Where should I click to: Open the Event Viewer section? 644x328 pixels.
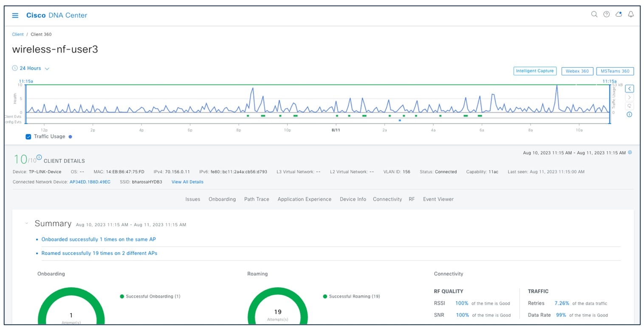[x=438, y=199]
